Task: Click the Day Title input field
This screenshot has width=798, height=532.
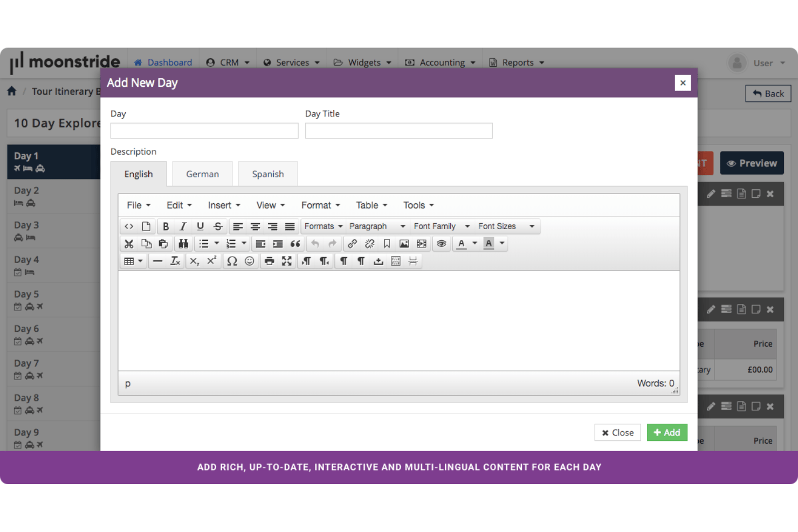Action: (x=399, y=130)
